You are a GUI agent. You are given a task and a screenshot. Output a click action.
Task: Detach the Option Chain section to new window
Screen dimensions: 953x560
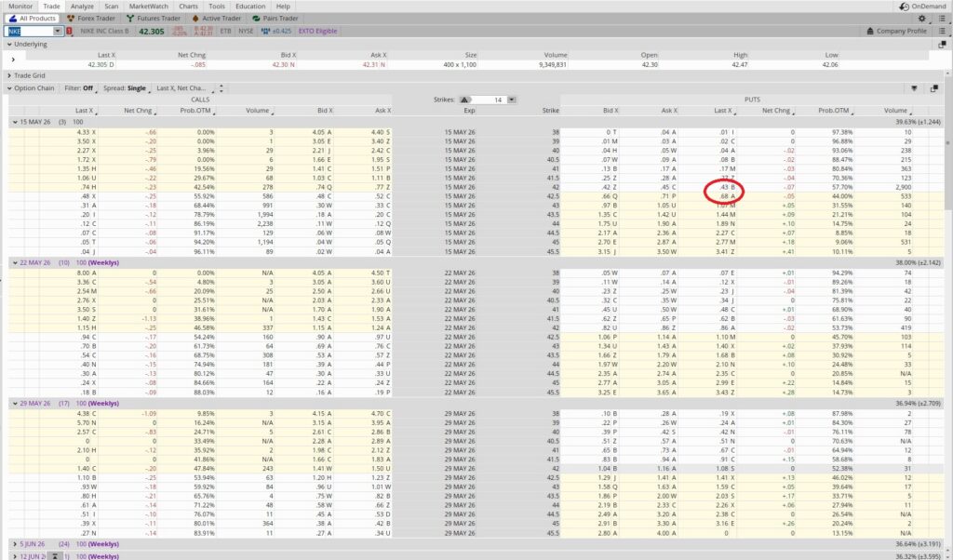(x=934, y=88)
